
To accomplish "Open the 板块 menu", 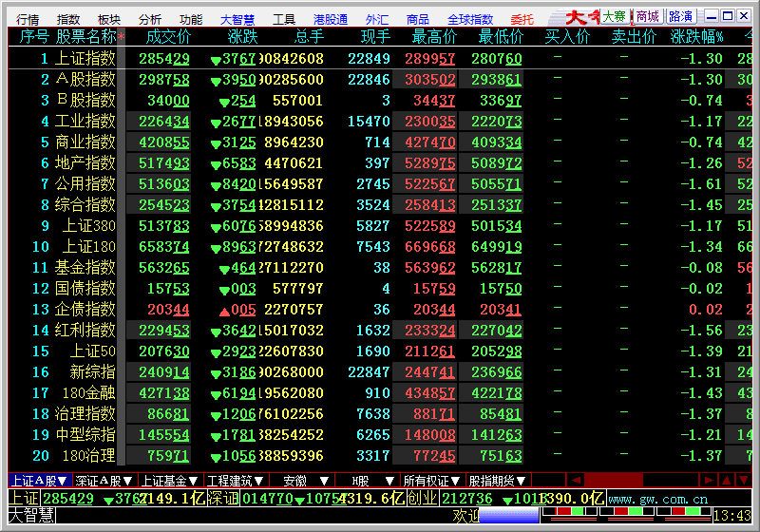I will point(108,19).
